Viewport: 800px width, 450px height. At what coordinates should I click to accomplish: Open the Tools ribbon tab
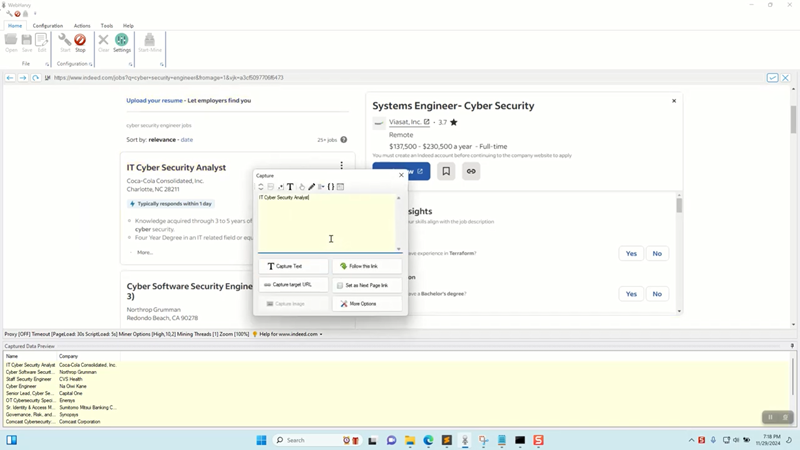point(107,26)
